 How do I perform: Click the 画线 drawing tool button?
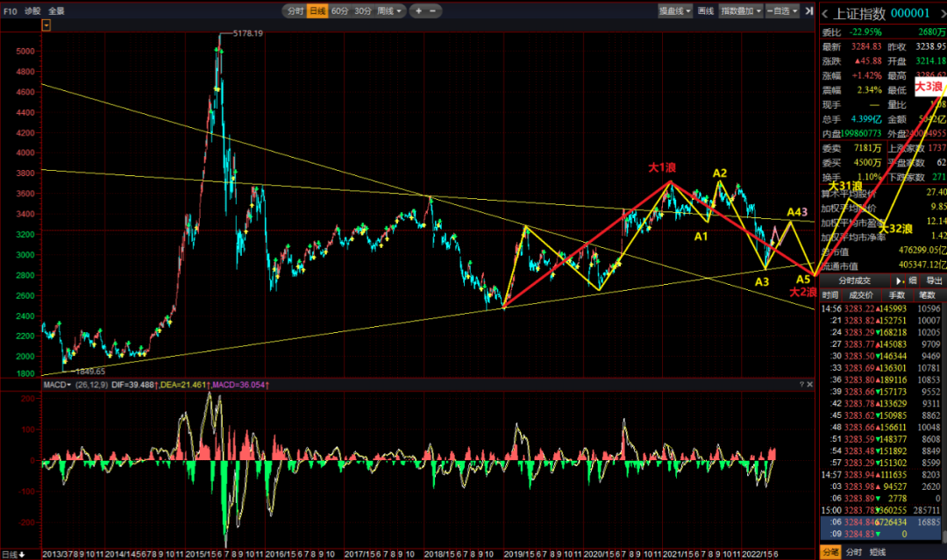coord(706,11)
